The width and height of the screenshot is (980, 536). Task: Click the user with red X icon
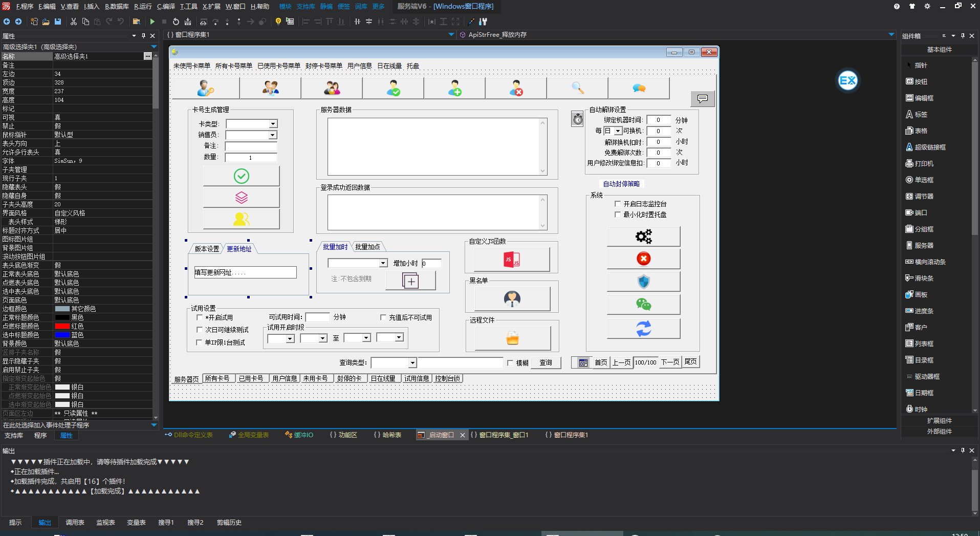coord(516,88)
